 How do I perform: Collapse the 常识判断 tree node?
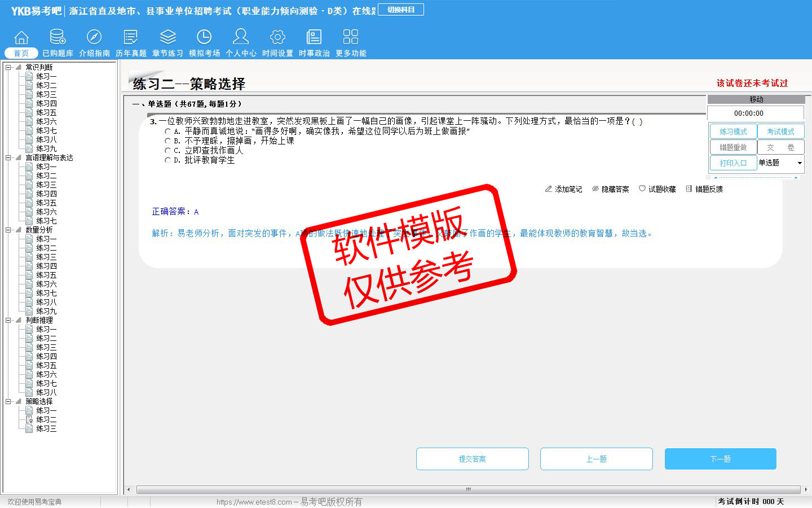(x=8, y=67)
